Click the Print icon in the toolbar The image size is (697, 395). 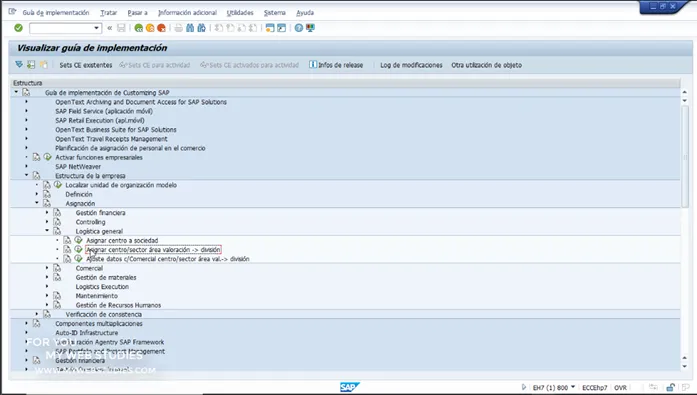coord(178,28)
